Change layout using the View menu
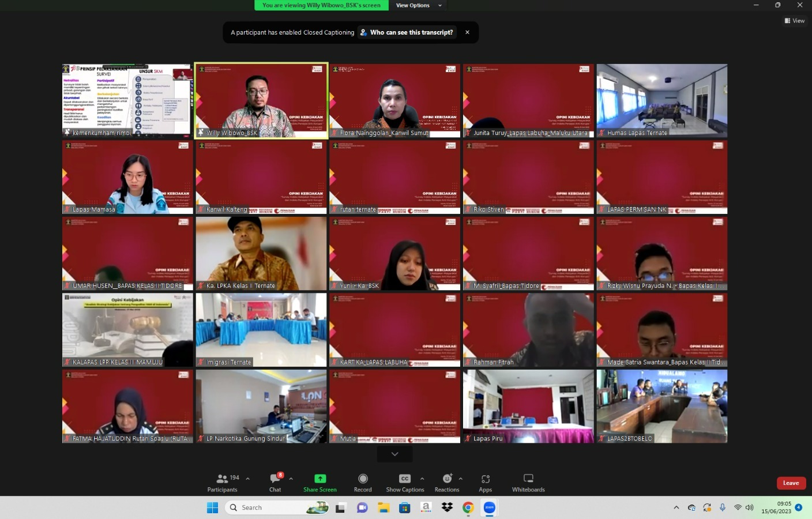Screen dimensions: 812x519 tap(795, 21)
